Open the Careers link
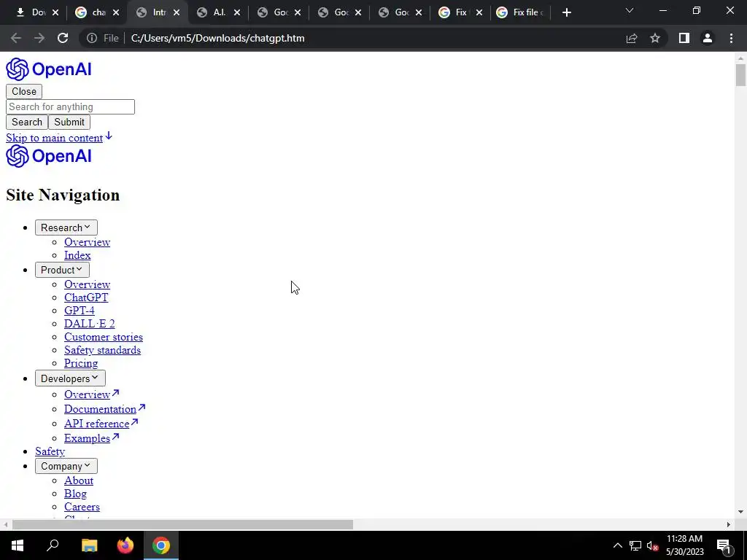747x560 pixels. click(x=82, y=507)
